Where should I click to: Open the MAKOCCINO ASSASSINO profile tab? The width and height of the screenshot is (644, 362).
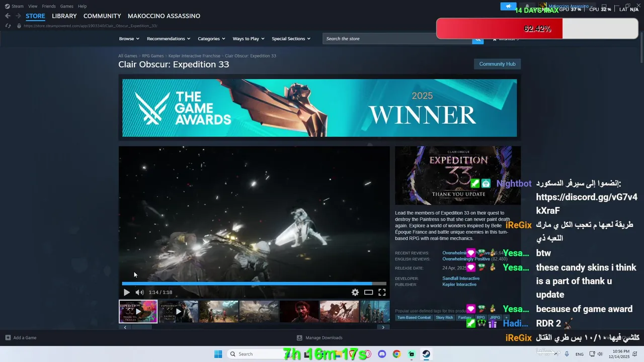[x=164, y=16]
